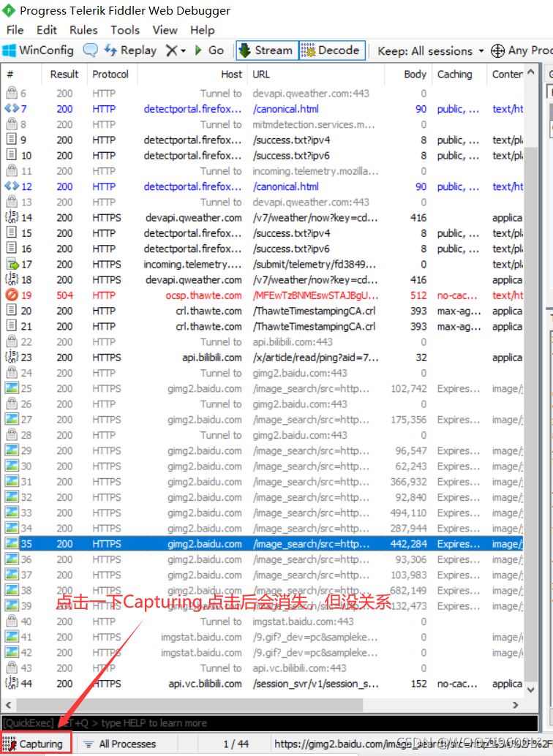Viewport: 553px width, 756px height.
Task: Sort sessions by Protocol column header
Action: coord(111,75)
